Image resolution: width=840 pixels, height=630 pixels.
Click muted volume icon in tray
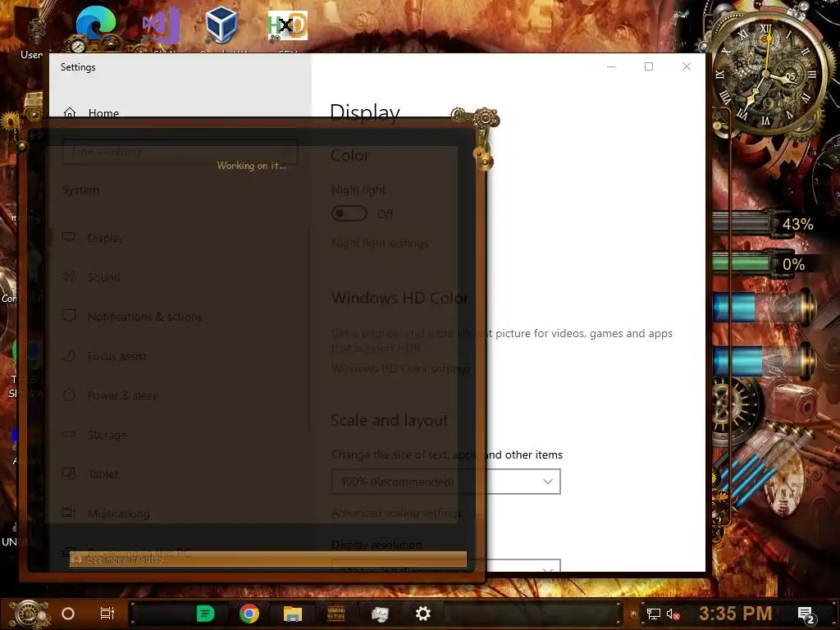673,614
